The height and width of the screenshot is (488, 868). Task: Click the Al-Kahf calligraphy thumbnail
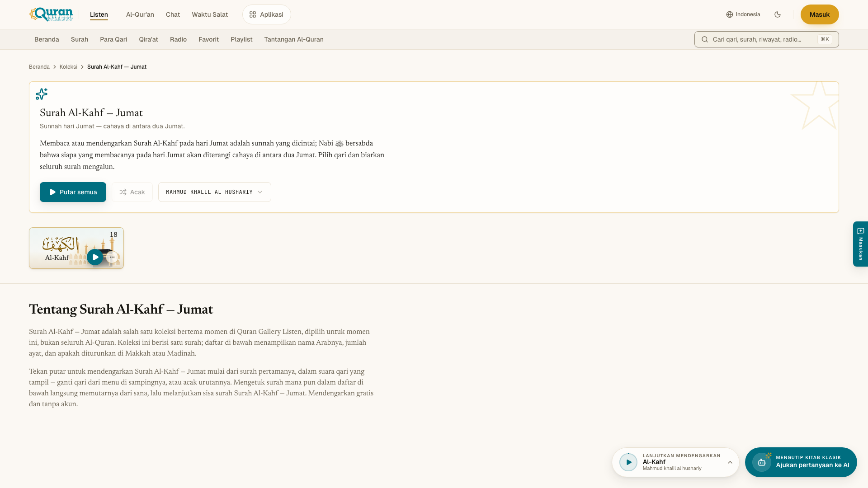click(x=60, y=244)
